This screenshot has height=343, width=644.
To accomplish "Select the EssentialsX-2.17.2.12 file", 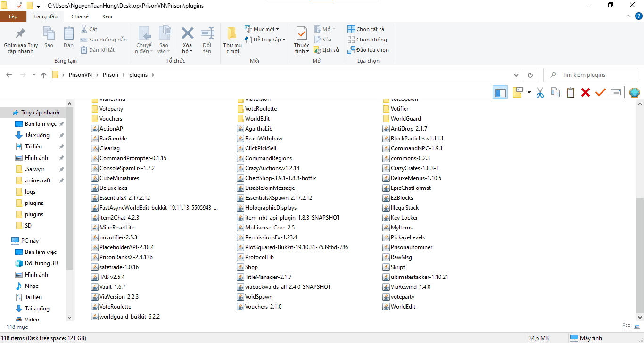I will click(x=124, y=198).
